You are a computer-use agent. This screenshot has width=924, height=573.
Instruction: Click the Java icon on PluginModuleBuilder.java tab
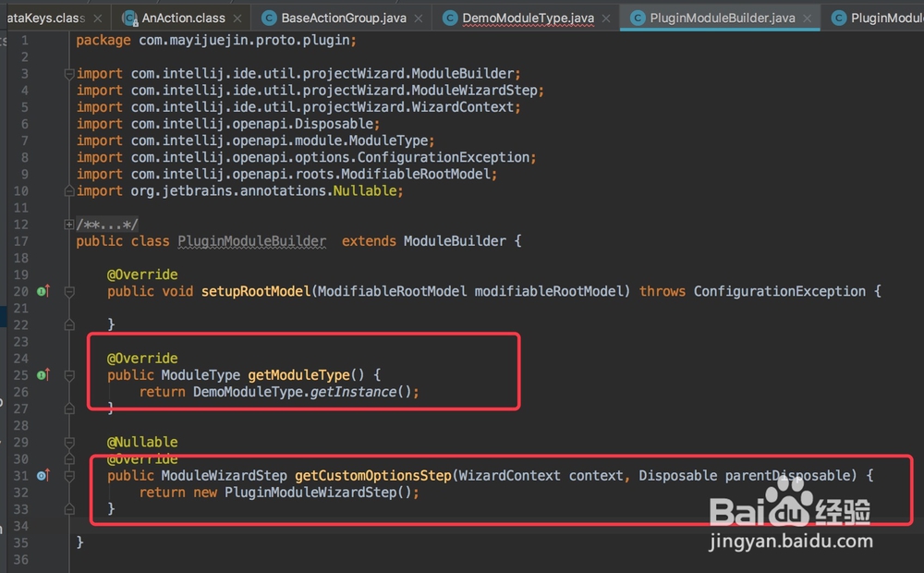pyautogui.click(x=637, y=17)
